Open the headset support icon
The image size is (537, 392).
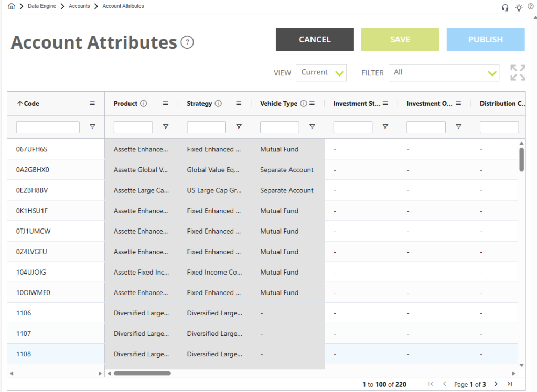[505, 7]
